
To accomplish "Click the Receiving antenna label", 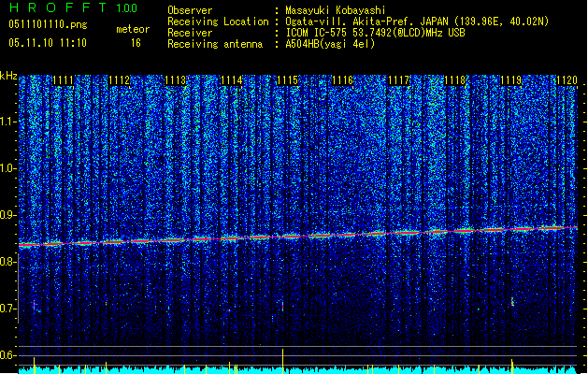I will [x=215, y=44].
